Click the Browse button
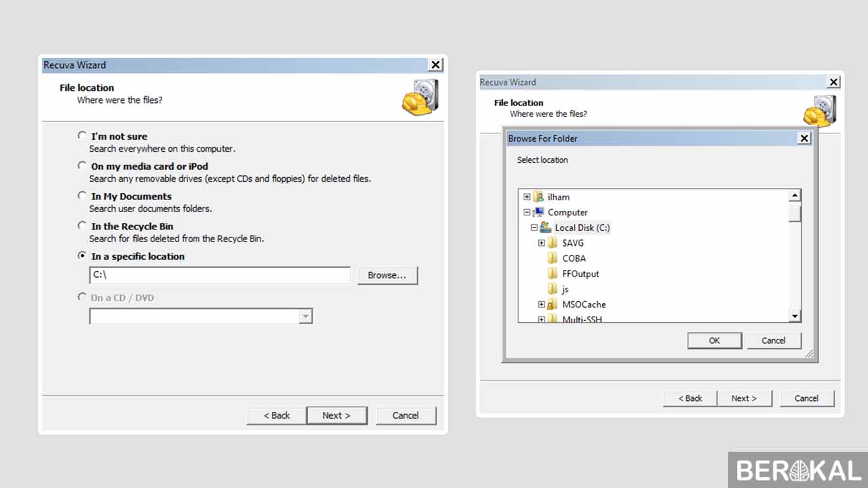This screenshot has width=868, height=488. click(x=388, y=274)
